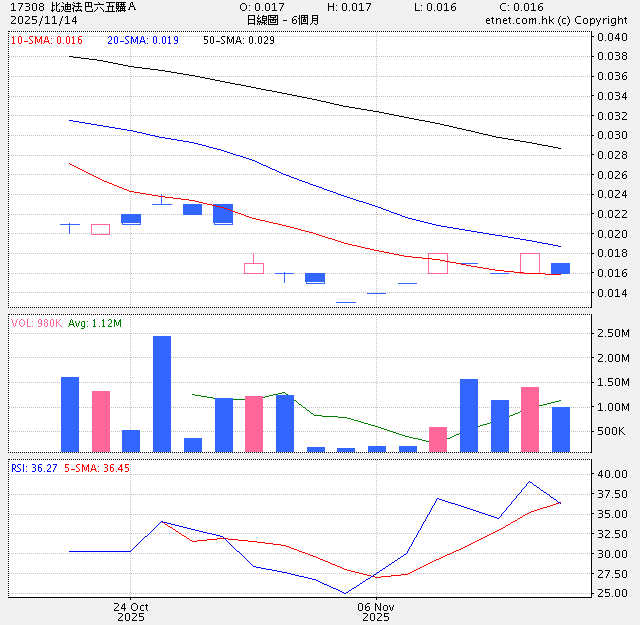Screen dimensions: 640x625
Task: Click the tallest blue volume bar
Action: pyautogui.click(x=161, y=393)
